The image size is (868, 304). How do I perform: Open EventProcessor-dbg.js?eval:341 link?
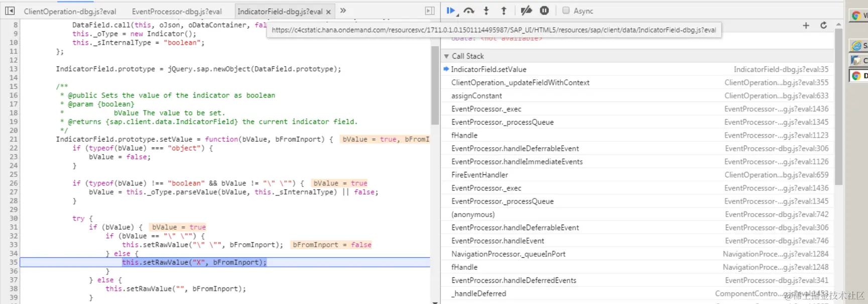pos(777,280)
